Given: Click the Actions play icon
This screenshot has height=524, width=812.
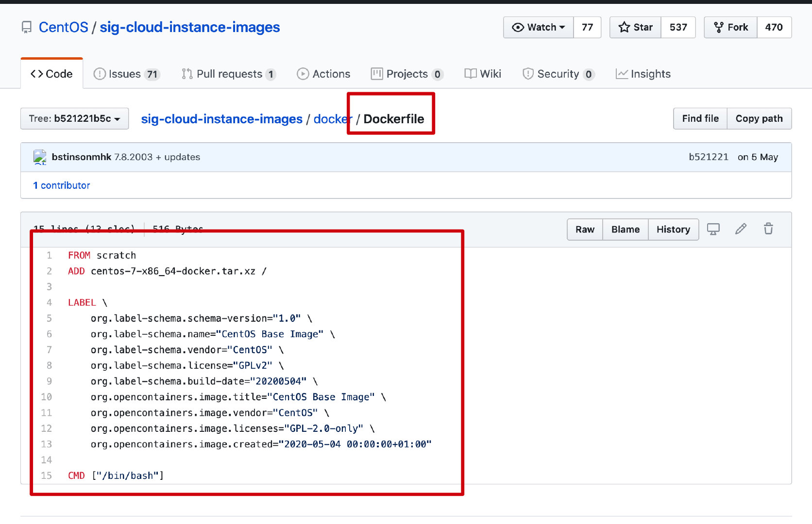Looking at the screenshot, I should (303, 74).
